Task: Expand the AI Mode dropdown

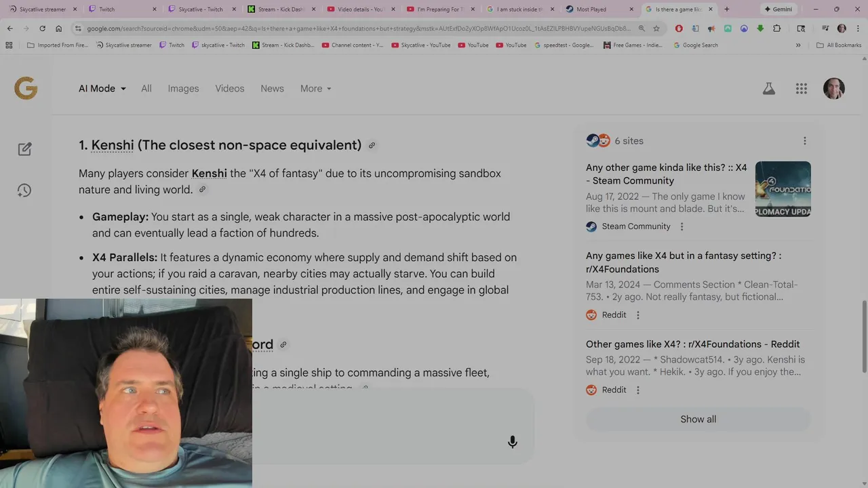Action: click(102, 89)
